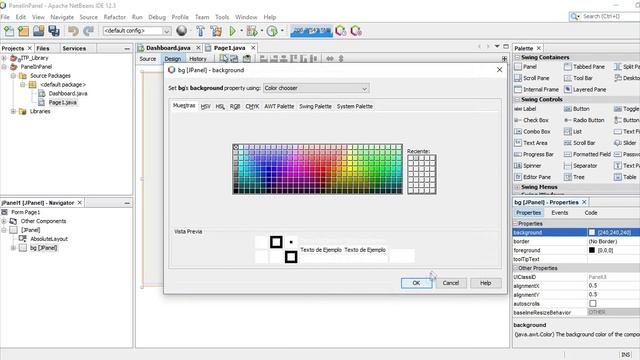Click the Reciente recent colors grid

[422, 174]
